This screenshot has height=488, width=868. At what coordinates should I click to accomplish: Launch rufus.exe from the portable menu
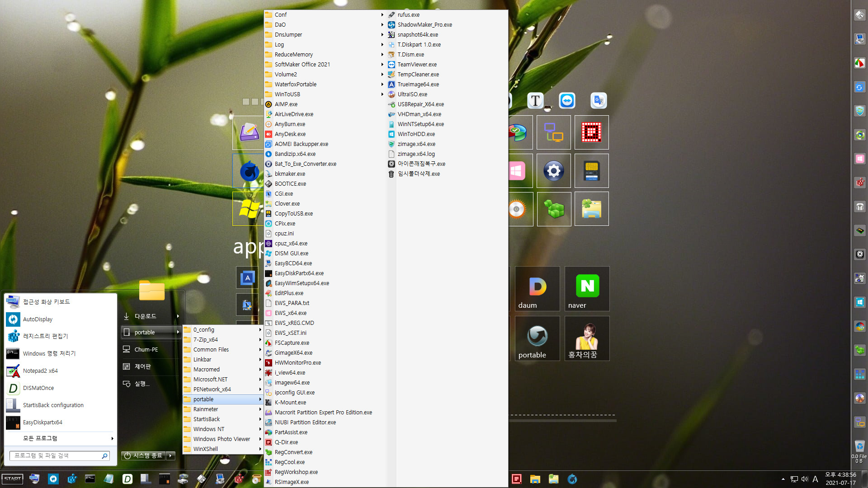tap(408, 15)
